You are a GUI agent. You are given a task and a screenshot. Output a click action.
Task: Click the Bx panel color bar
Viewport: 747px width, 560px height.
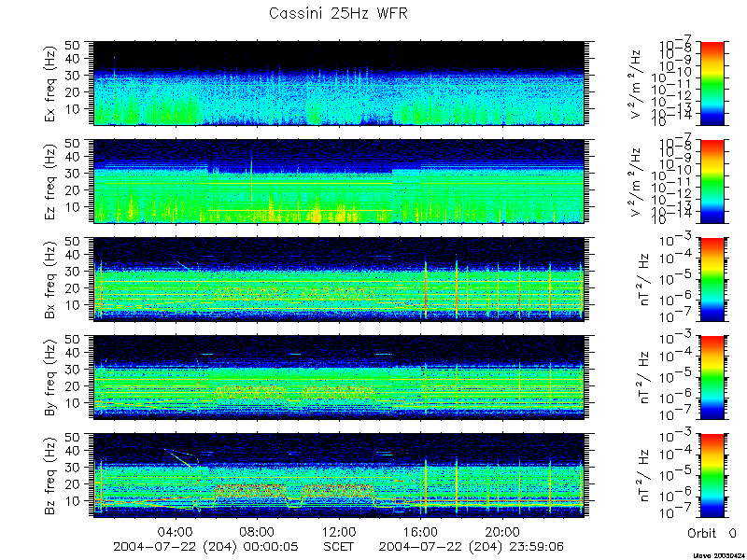pos(712,279)
